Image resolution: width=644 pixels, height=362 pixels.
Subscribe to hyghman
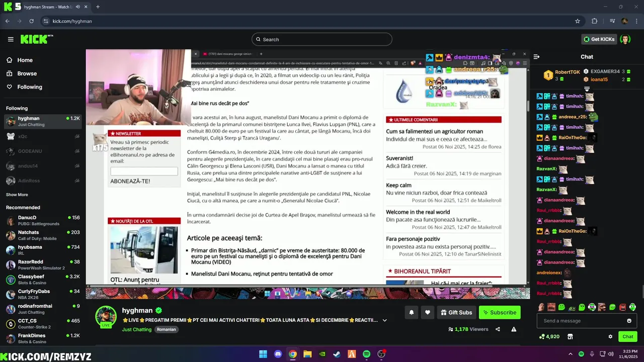tap(500, 312)
